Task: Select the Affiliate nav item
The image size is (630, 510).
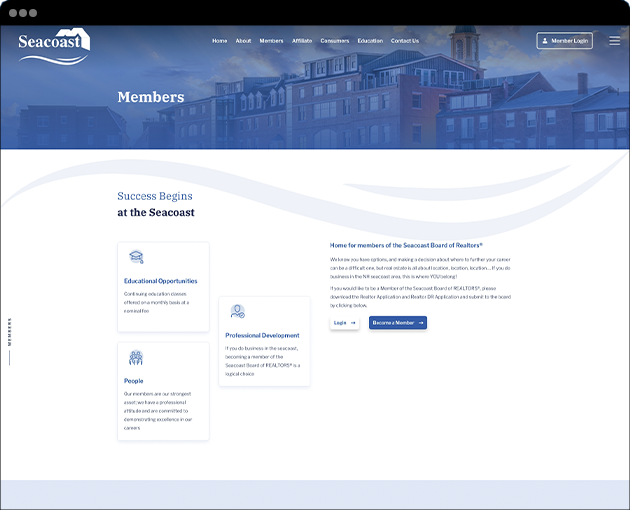Action: (302, 41)
